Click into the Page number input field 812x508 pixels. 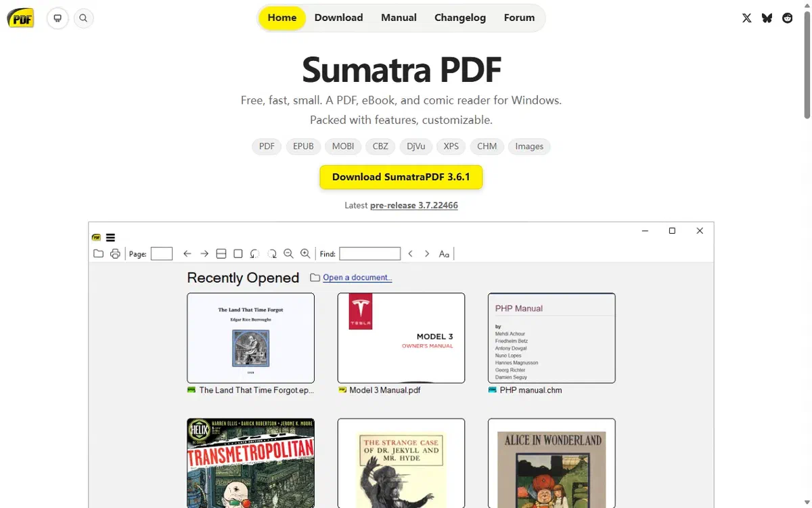pyautogui.click(x=162, y=253)
